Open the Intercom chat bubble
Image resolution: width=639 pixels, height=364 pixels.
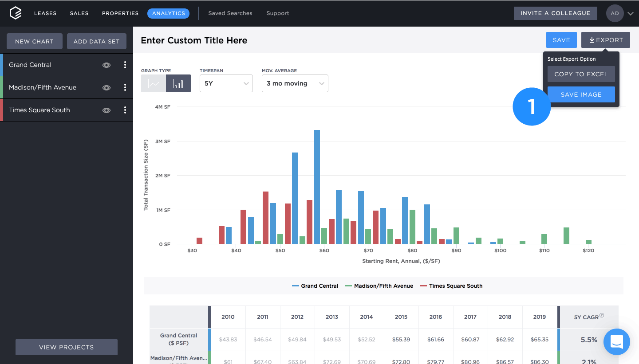coord(617,342)
